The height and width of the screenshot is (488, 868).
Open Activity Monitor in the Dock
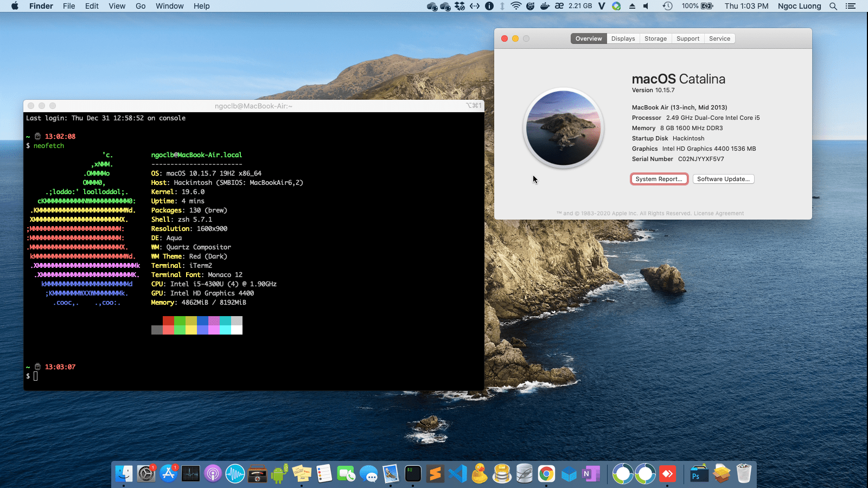tap(191, 474)
